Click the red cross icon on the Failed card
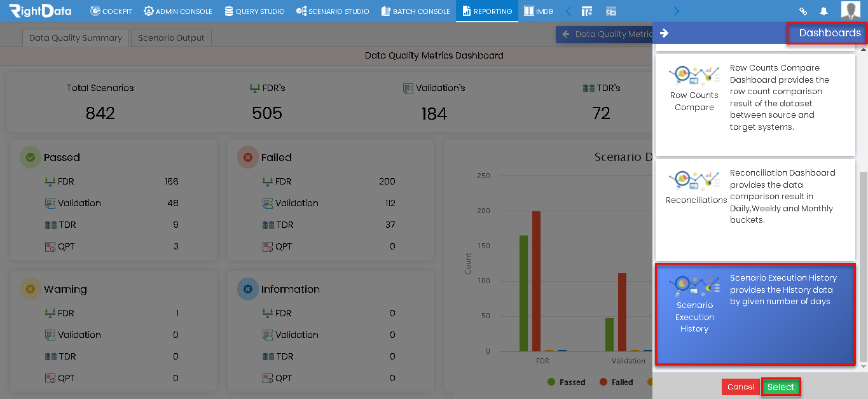This screenshot has width=868, height=399. coord(247,157)
